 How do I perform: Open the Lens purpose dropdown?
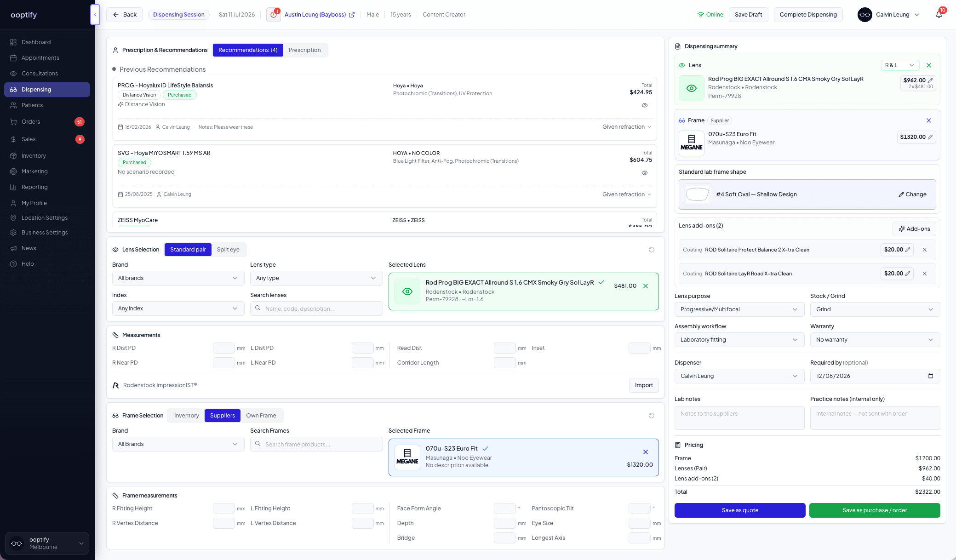(x=739, y=309)
